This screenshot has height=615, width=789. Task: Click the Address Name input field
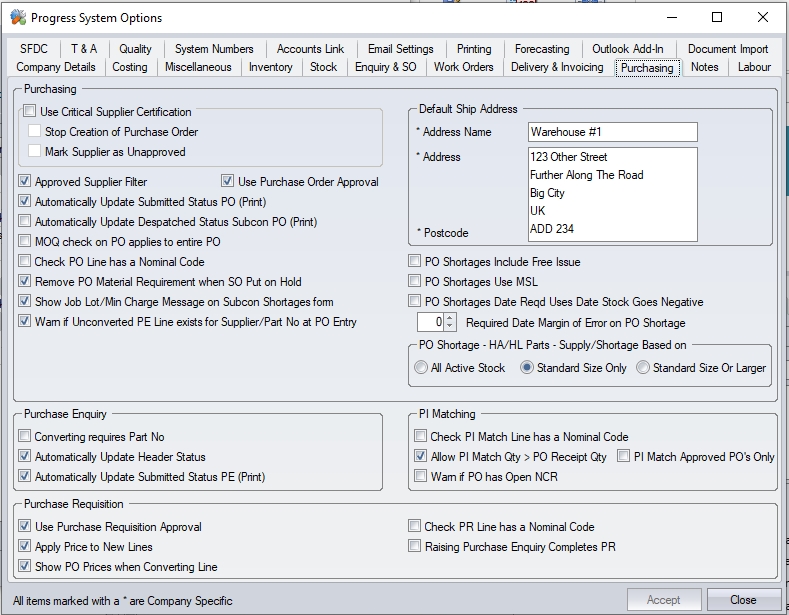(612, 132)
